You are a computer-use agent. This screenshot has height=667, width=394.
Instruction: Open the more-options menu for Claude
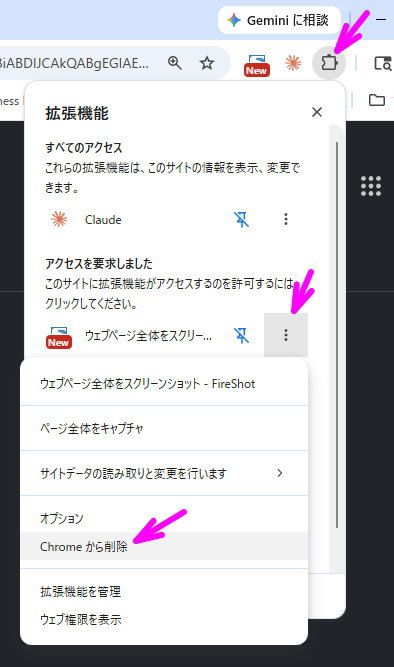[286, 219]
